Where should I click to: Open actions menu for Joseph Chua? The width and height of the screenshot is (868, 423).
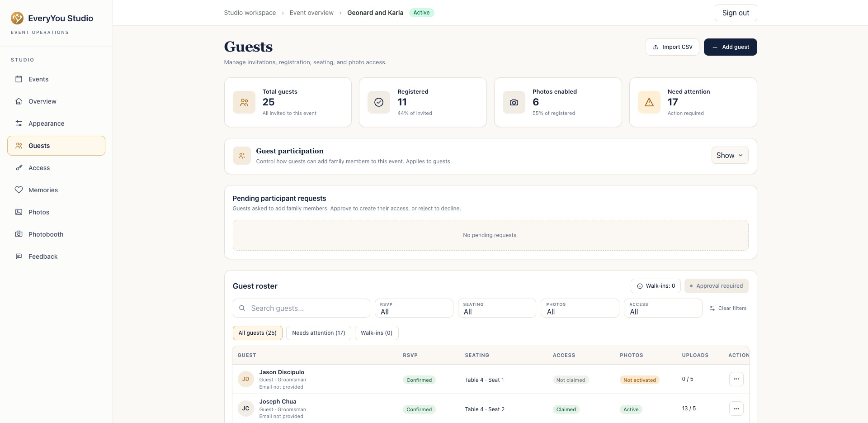pyautogui.click(x=736, y=409)
